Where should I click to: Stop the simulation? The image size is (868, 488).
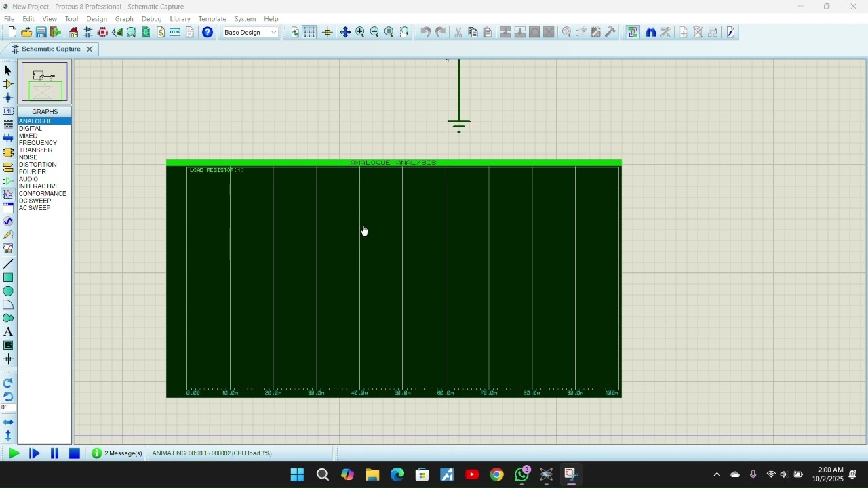[75, 453]
